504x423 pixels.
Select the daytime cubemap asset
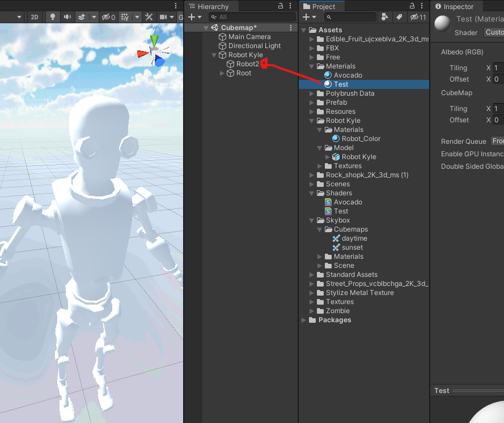coord(350,238)
